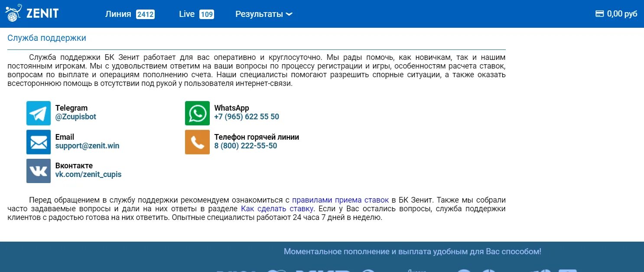Image resolution: width=644 pixels, height=272 pixels.
Task: Call hotline number 8 (800) 222-55-50
Action: (x=246, y=146)
